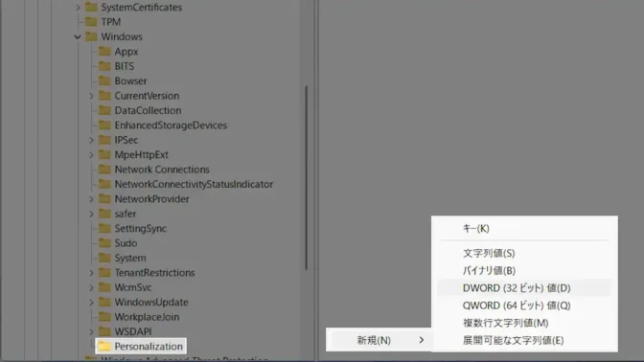Click the DataCollection folder icon
Viewport: 644px width, 362px height.
104,110
